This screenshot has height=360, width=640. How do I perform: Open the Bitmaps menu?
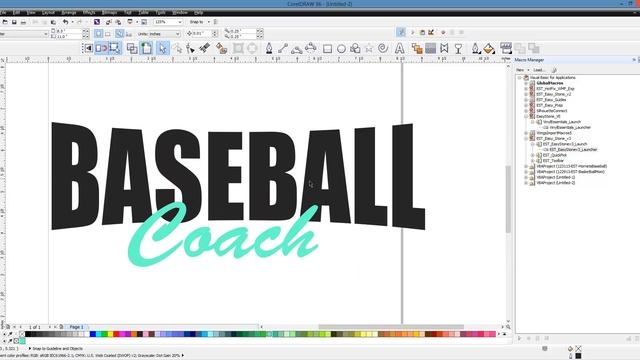pyautogui.click(x=109, y=13)
